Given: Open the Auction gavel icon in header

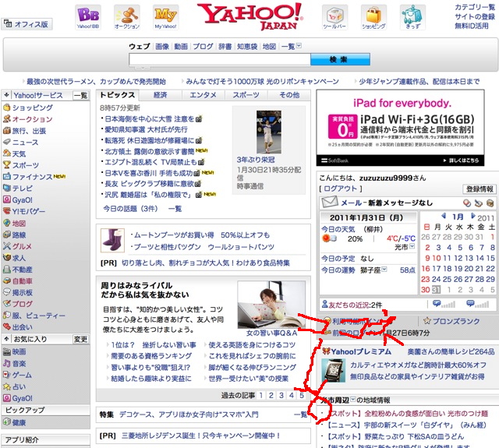Looking at the screenshot, I should click(127, 17).
